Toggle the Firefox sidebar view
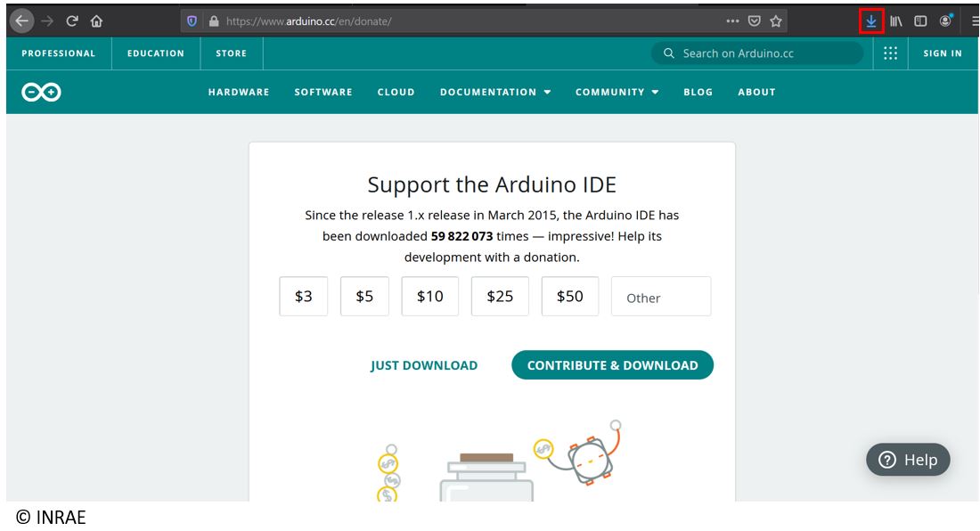The height and width of the screenshot is (531, 980). point(920,21)
